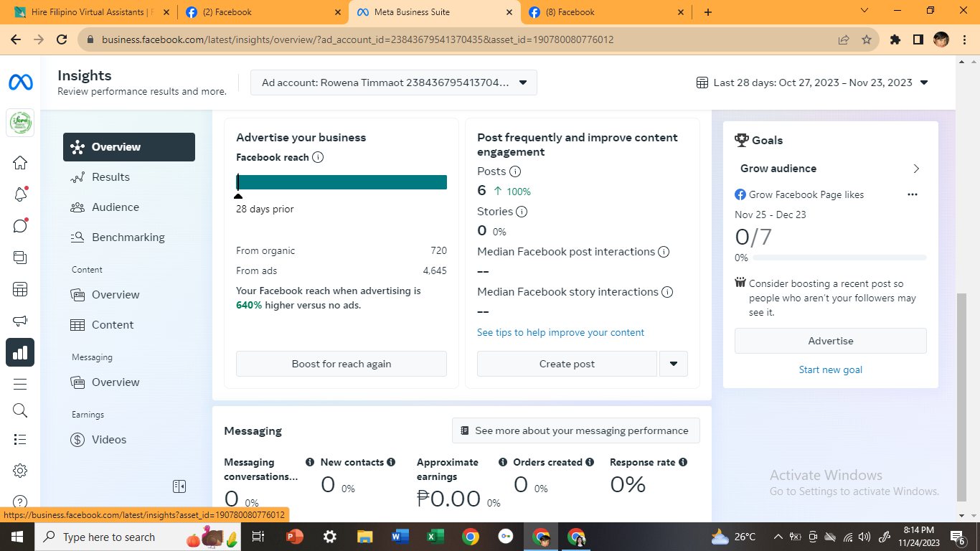Click the page vertical scrollbar
The image size is (980, 551).
(962, 397)
